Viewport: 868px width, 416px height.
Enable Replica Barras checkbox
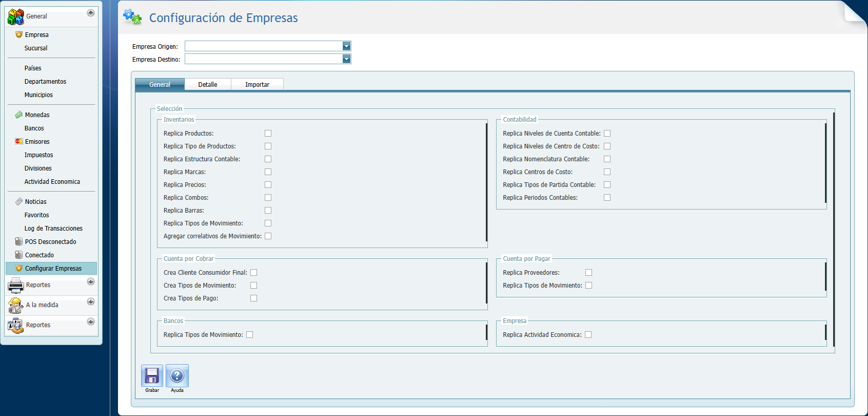coord(268,210)
